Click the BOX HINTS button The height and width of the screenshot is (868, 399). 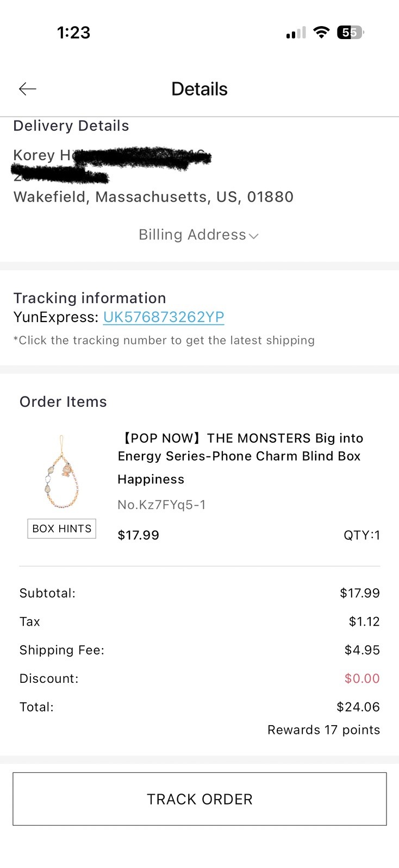pyautogui.click(x=61, y=529)
